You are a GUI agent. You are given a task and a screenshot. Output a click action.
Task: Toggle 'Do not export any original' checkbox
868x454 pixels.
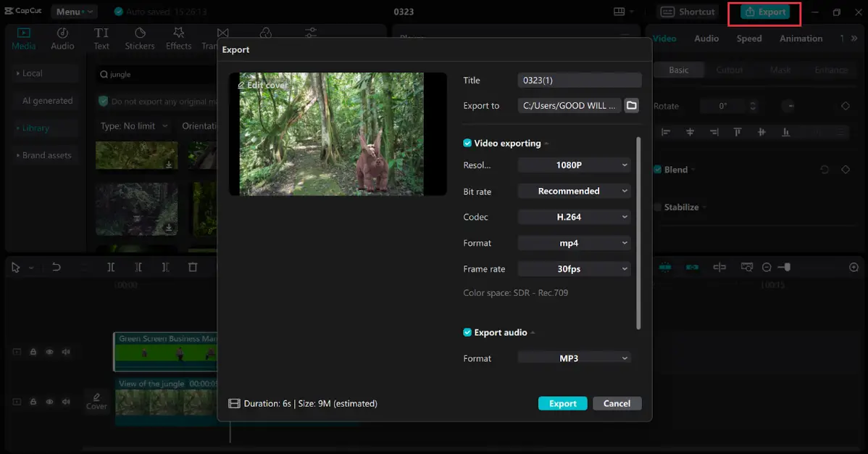tap(103, 101)
